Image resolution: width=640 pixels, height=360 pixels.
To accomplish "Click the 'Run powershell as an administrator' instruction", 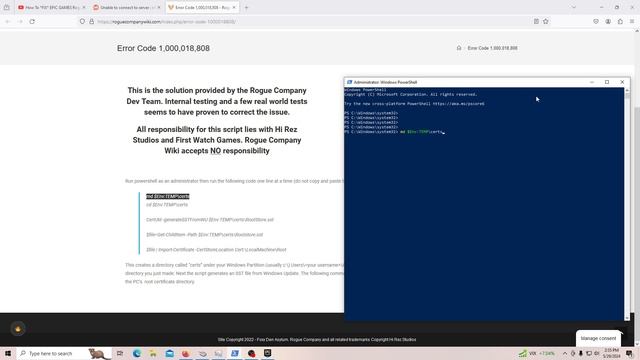I will click(234, 181).
